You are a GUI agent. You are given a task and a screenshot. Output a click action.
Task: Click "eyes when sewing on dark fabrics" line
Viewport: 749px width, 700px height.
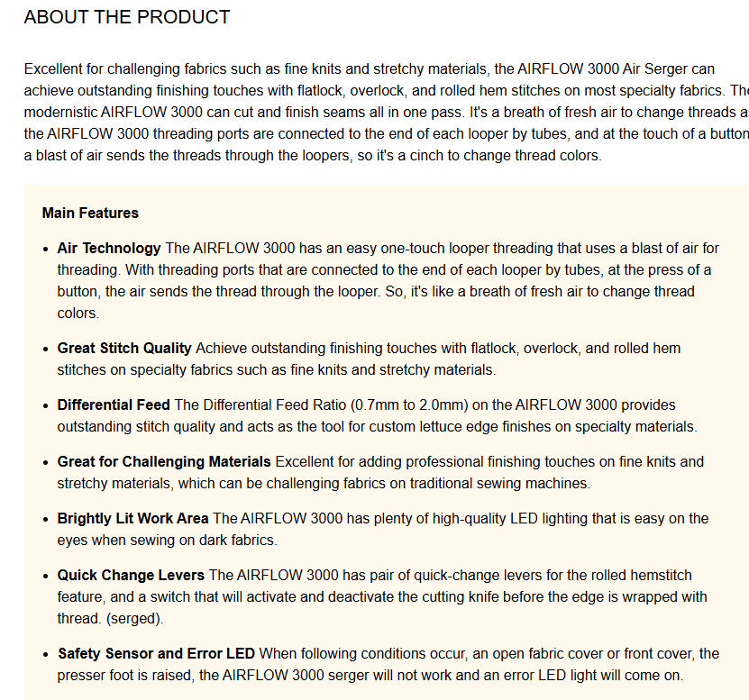click(x=167, y=541)
